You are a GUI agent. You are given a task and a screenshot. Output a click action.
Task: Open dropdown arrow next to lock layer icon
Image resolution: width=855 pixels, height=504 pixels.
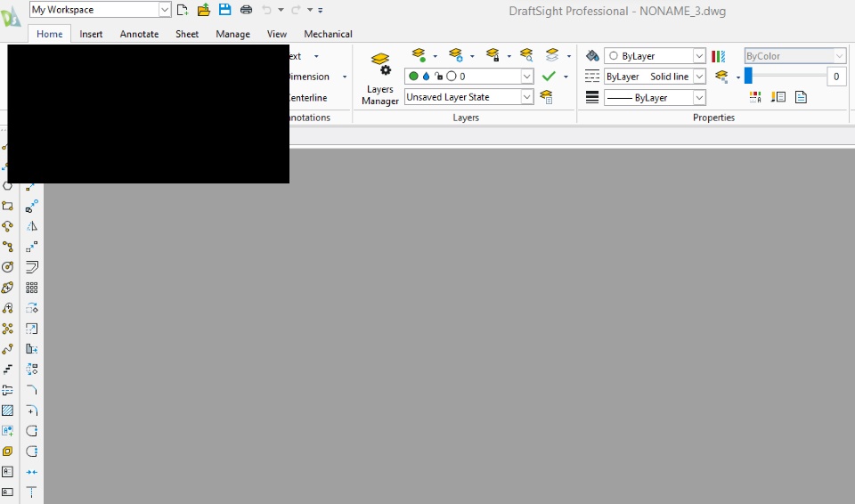point(509,55)
